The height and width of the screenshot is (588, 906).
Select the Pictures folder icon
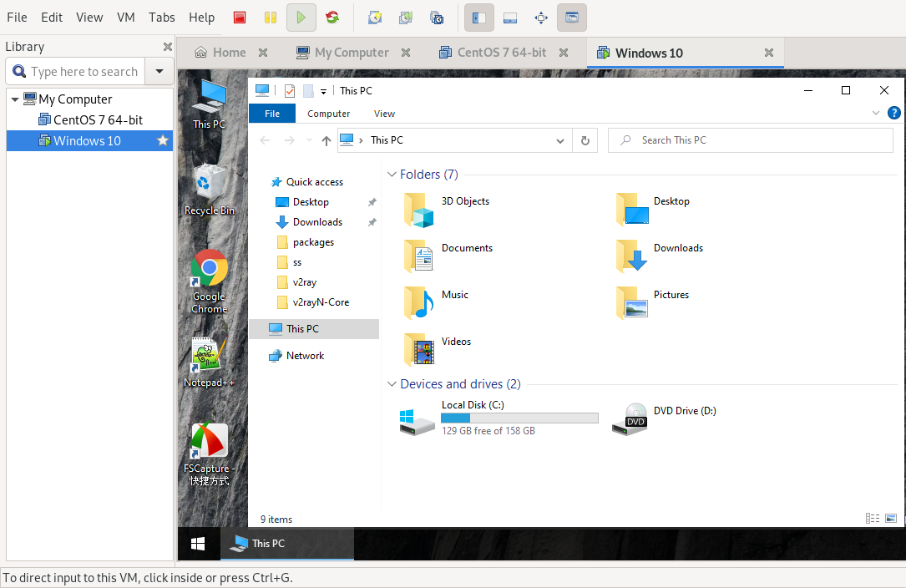coord(632,303)
